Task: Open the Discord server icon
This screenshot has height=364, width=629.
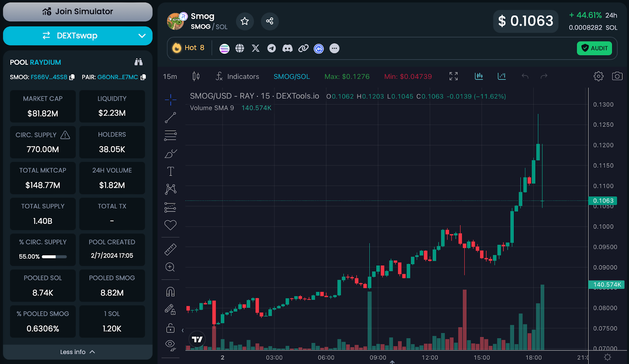Action: tap(287, 48)
